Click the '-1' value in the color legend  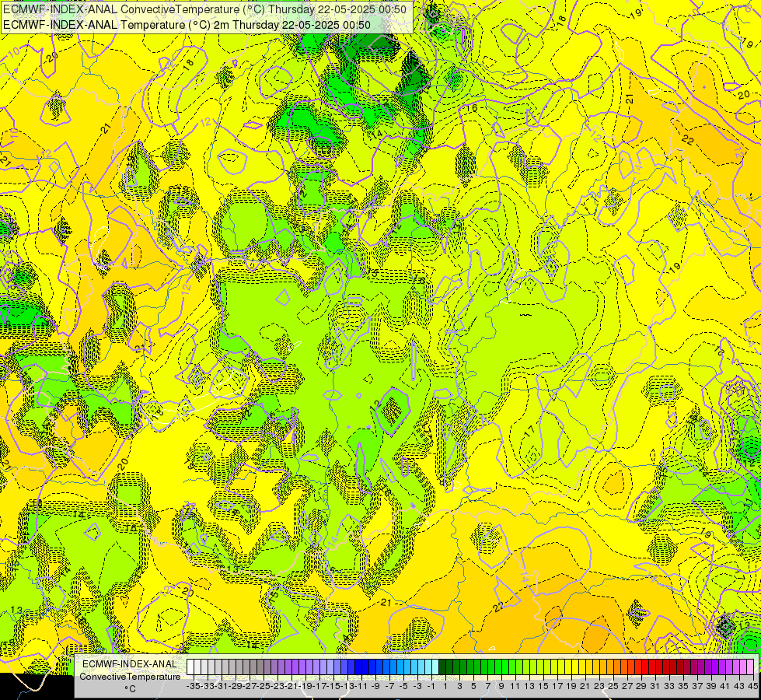pos(431,687)
